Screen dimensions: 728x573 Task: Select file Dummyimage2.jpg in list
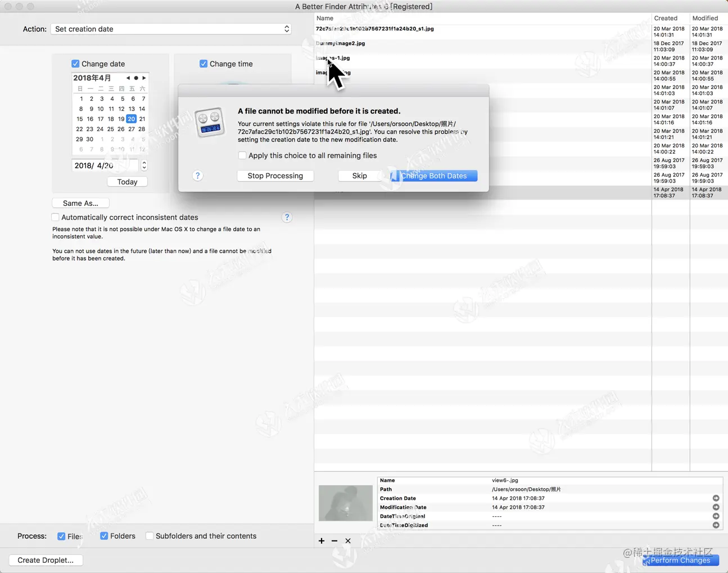340,43
